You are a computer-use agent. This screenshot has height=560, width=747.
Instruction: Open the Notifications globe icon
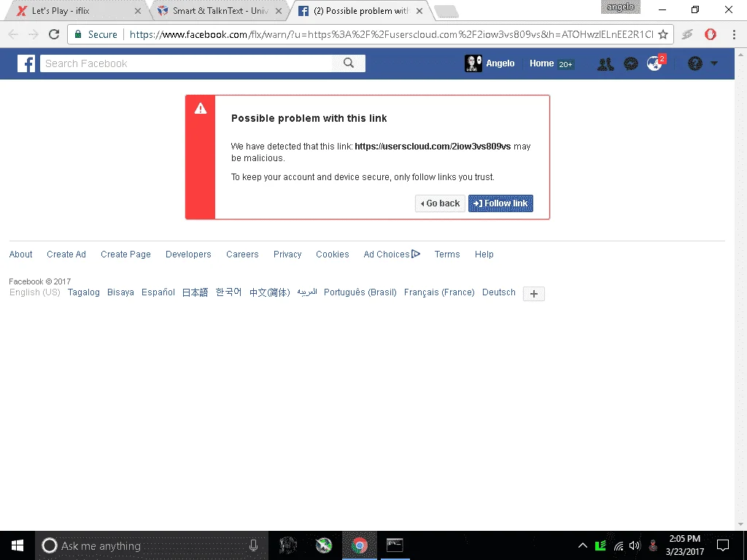click(x=655, y=63)
